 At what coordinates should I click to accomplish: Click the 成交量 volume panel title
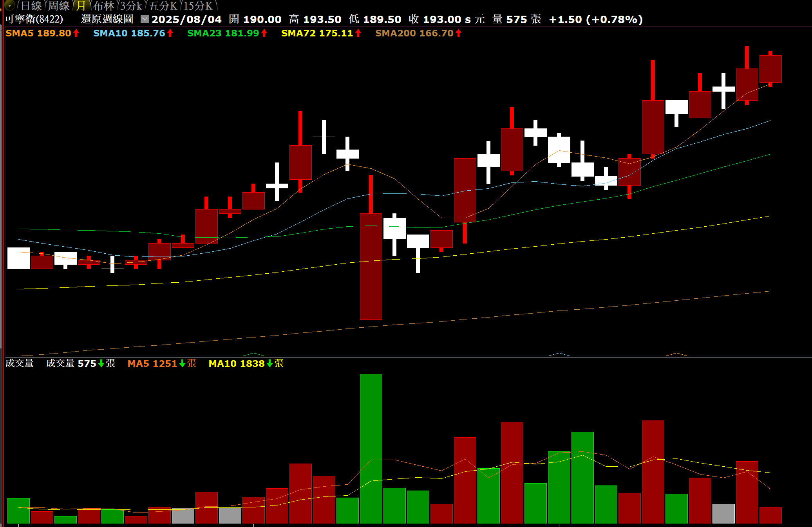[19, 363]
